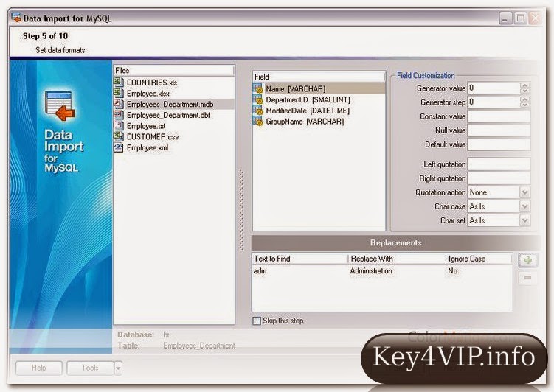Click the 'Administration' replace with cell
Screen dimensions: 554x392
pyautogui.click(x=371, y=271)
